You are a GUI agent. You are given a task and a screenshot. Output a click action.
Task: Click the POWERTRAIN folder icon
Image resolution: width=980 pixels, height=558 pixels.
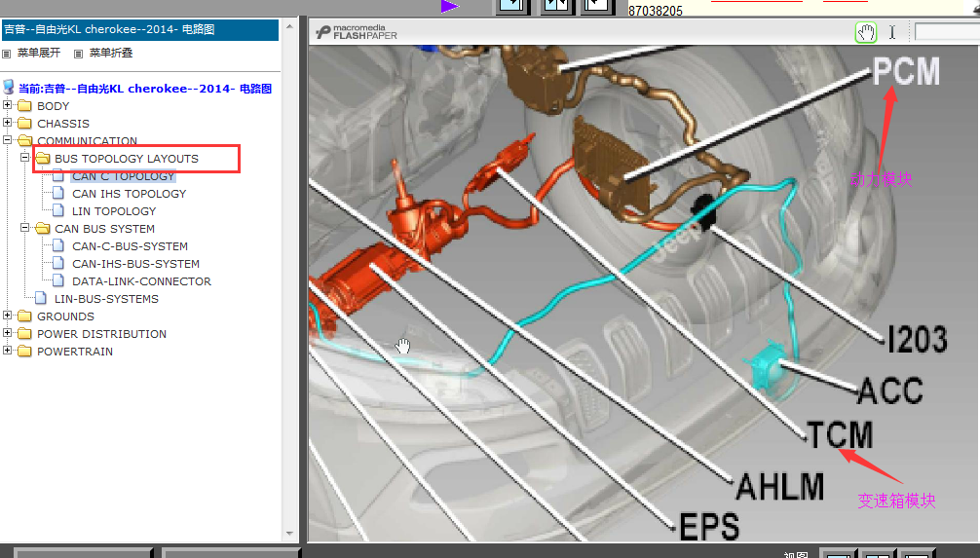[25, 351]
